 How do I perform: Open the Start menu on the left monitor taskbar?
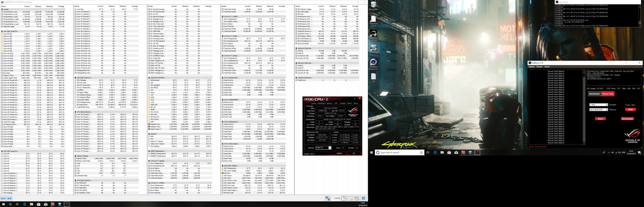pyautogui.click(x=4, y=204)
